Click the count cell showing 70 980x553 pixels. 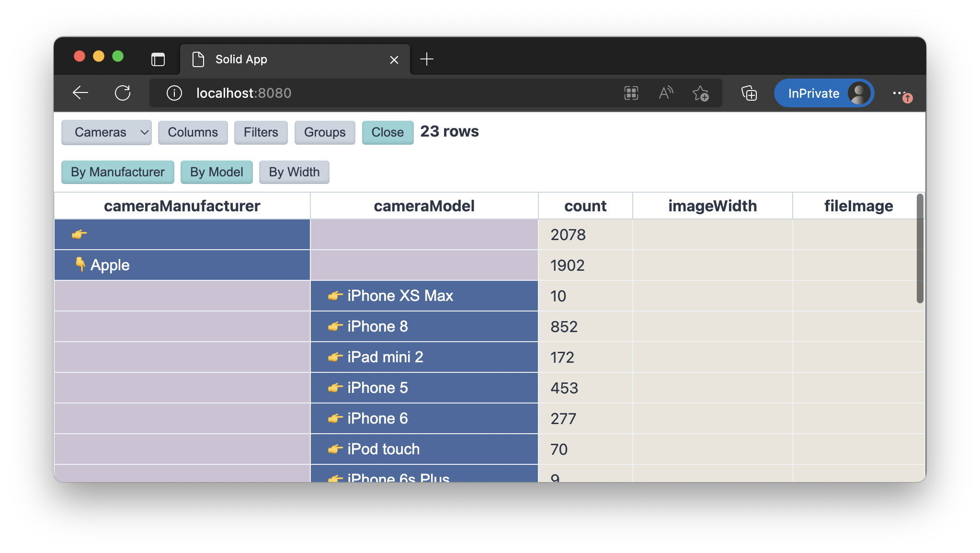[585, 449]
